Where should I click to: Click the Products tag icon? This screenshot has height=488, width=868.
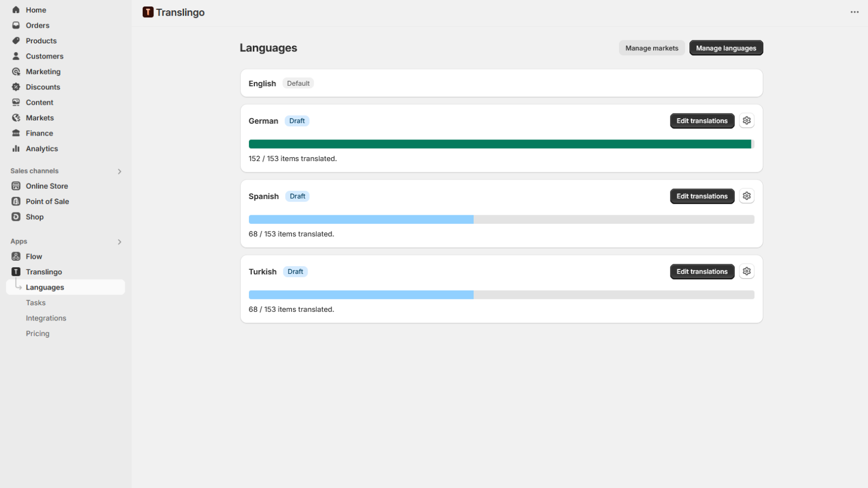pos(16,41)
